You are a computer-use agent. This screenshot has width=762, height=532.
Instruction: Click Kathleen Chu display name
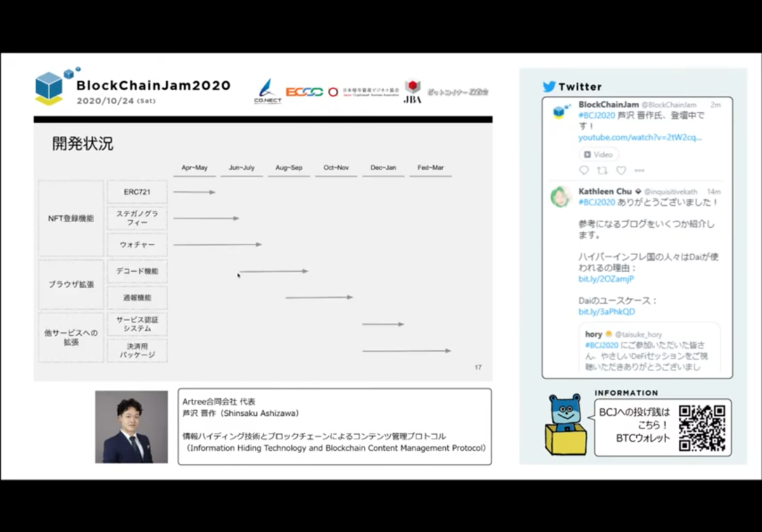[x=605, y=191]
